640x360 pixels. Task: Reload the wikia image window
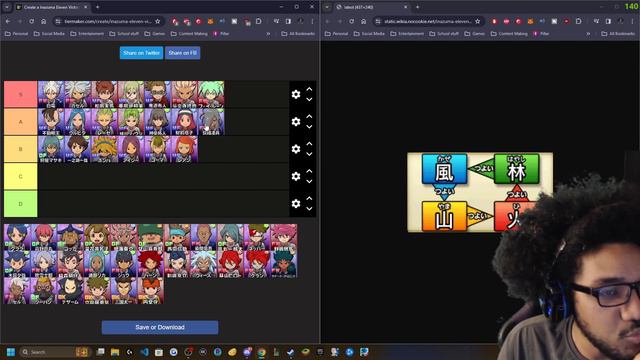(351, 21)
